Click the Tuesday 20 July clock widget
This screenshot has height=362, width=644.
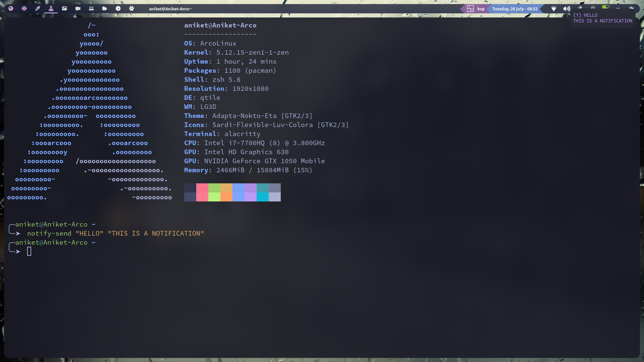[x=515, y=9]
